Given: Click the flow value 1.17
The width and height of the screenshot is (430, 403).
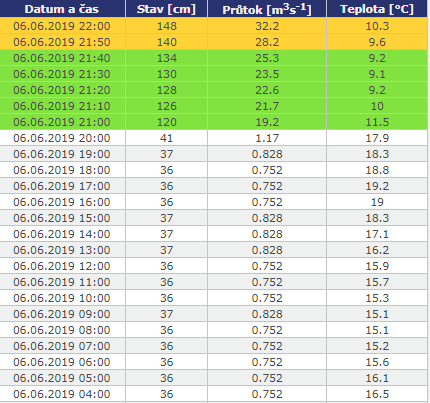Looking at the screenshot, I should coord(267,138).
